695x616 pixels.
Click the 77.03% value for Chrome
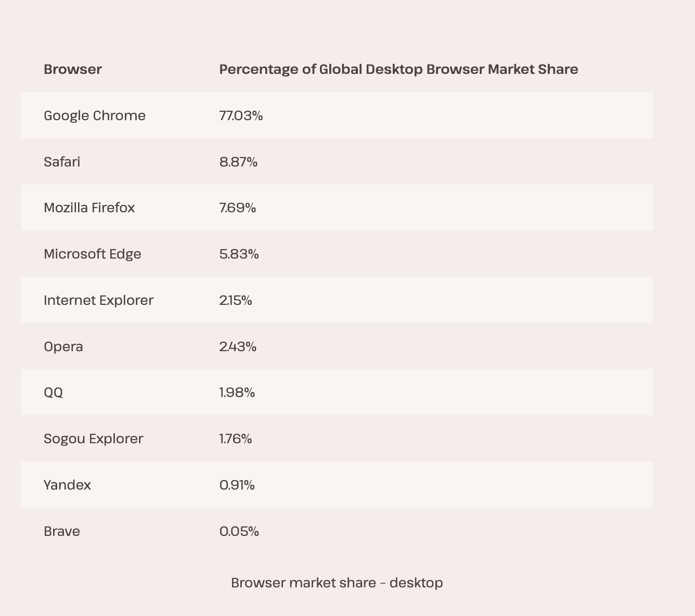click(241, 115)
